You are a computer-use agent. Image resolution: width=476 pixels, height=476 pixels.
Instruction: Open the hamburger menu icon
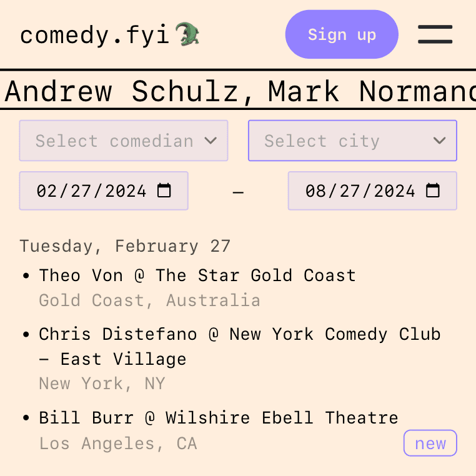(435, 34)
